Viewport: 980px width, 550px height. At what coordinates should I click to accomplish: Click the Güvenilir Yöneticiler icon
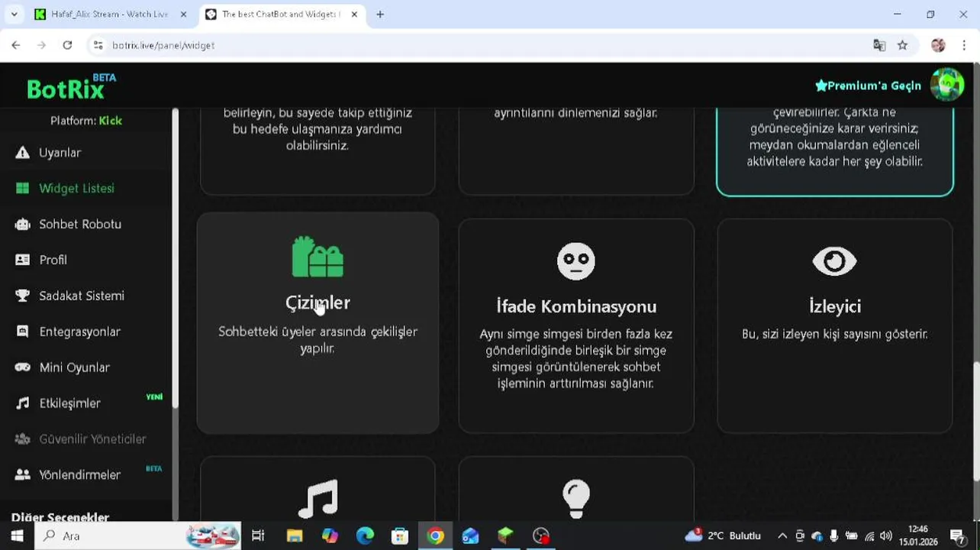23,439
